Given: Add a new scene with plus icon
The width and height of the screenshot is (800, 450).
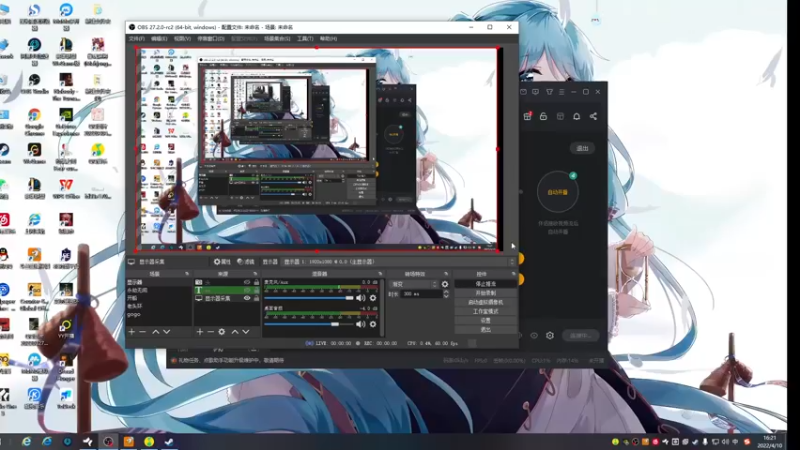Looking at the screenshot, I should tap(132, 332).
